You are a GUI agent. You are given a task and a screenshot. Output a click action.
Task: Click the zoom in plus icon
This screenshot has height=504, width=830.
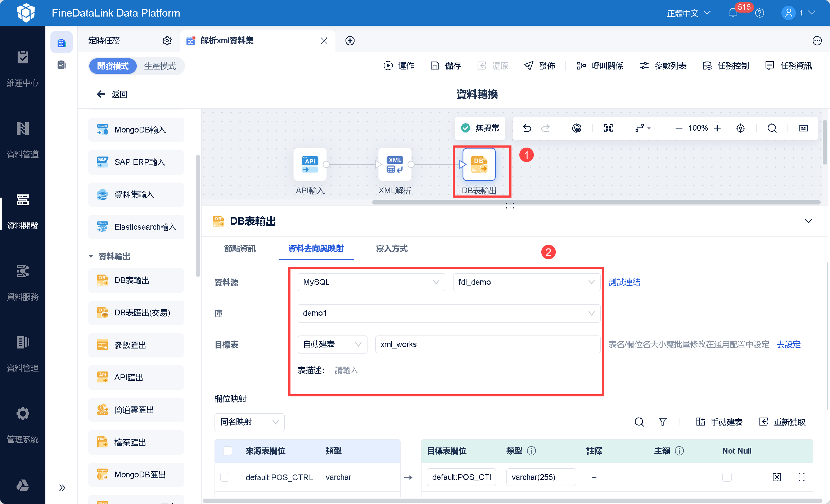tap(717, 128)
